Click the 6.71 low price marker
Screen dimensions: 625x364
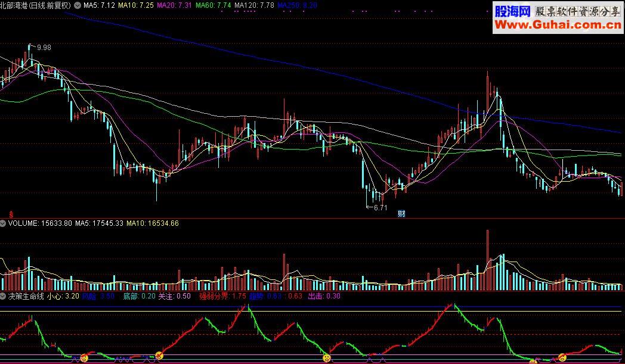click(x=380, y=207)
